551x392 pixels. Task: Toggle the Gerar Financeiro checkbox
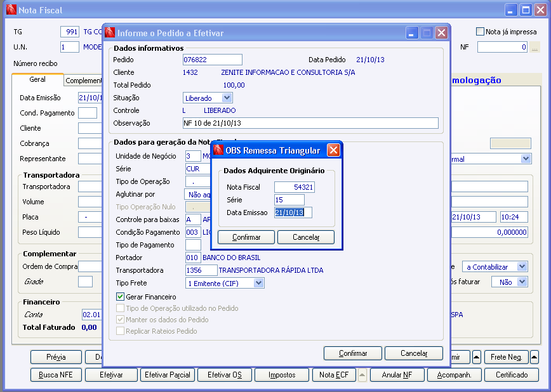tap(120, 297)
